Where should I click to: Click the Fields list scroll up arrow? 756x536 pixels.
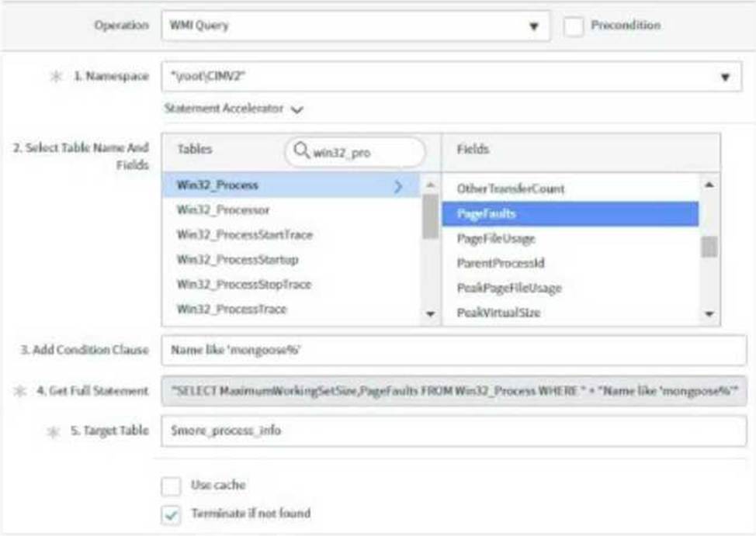click(709, 185)
